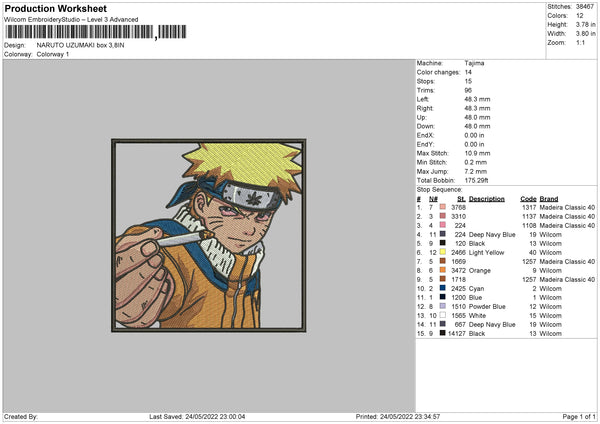Viewport: 600px width, 424px height.
Task: Select the Light Yellow color swatch
Action: [443, 252]
